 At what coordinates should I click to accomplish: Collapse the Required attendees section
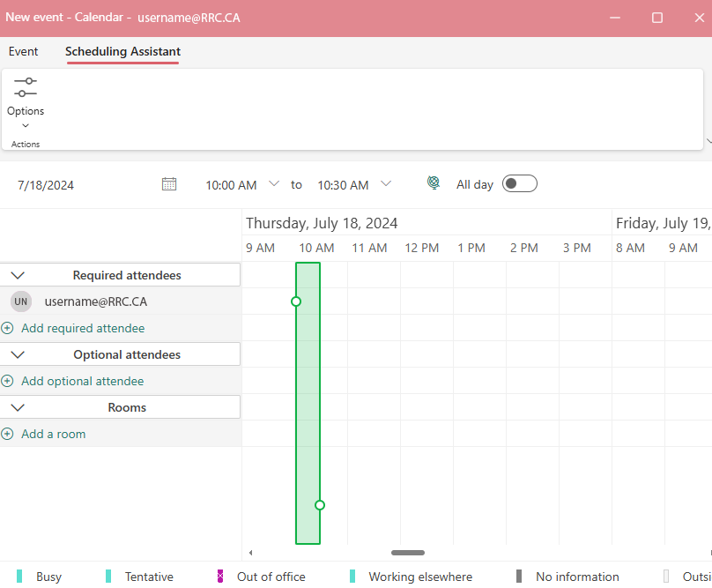pos(18,275)
